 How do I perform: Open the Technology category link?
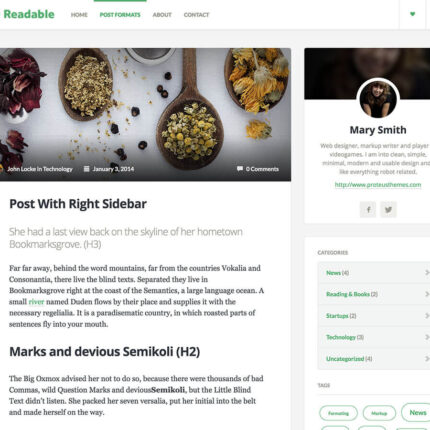point(341,337)
